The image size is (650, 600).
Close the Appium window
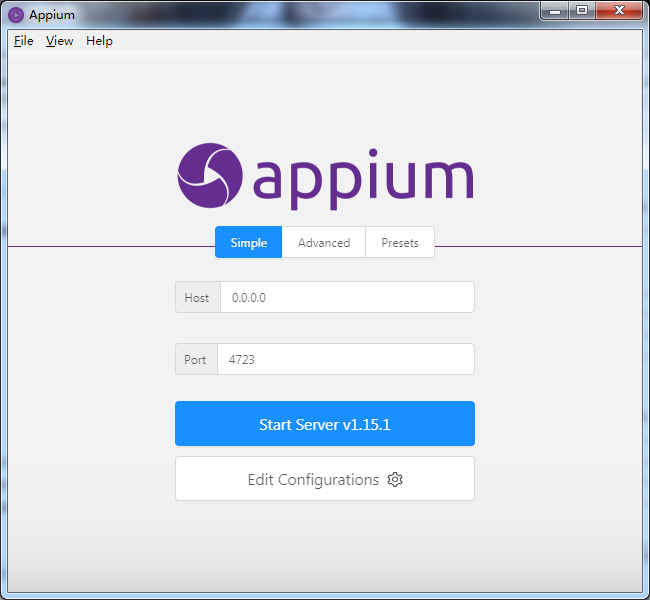619,11
